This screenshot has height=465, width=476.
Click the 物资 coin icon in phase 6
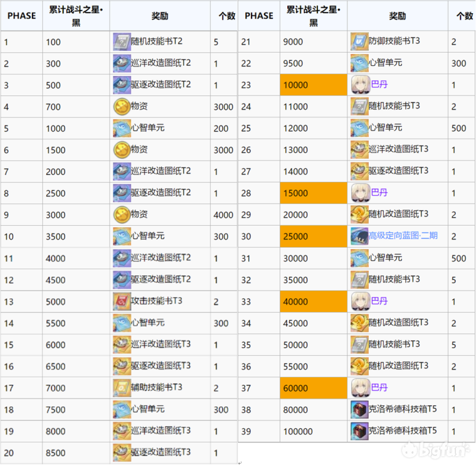pyautogui.click(x=122, y=150)
